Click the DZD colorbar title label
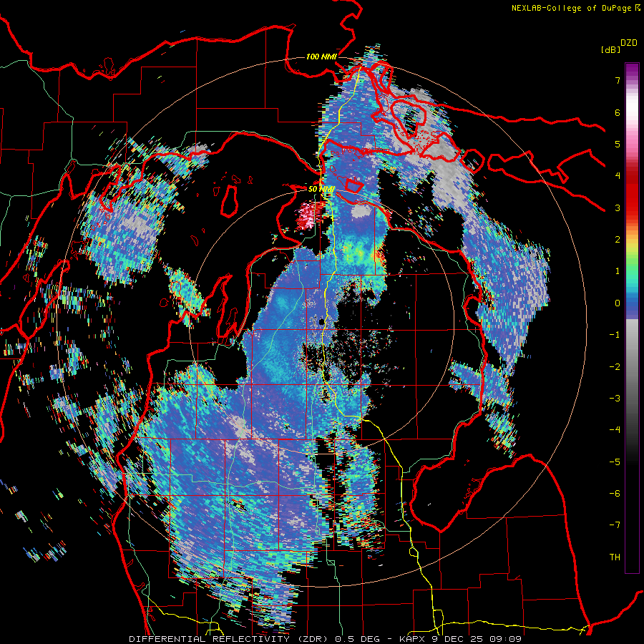The height and width of the screenshot is (644, 644). (x=629, y=43)
